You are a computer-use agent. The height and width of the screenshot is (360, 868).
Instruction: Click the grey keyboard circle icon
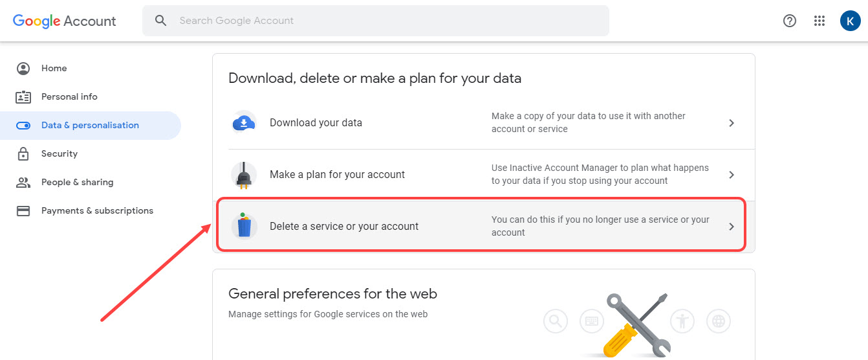[x=592, y=321]
